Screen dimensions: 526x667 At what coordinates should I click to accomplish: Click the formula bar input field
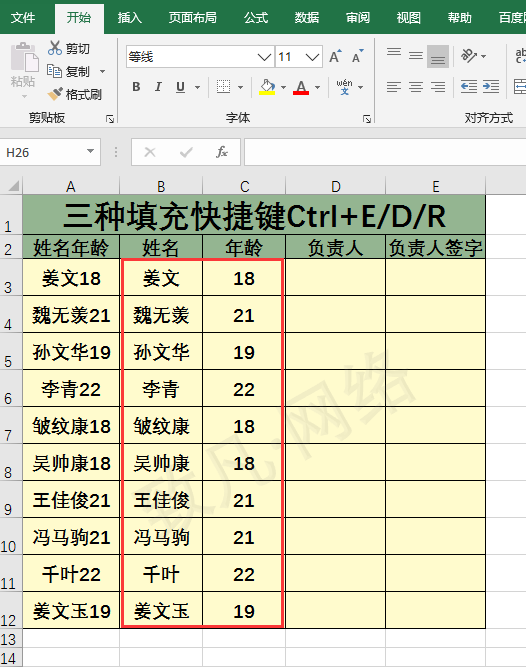[x=385, y=152]
